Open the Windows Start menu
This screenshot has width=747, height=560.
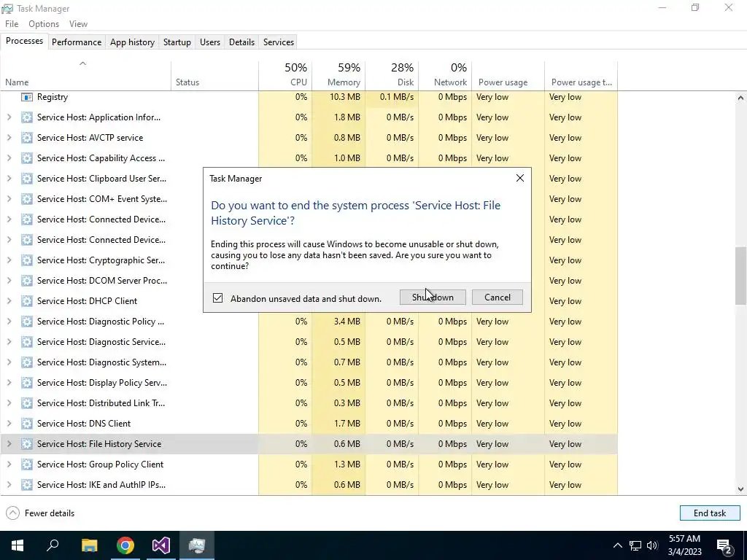[18, 545]
